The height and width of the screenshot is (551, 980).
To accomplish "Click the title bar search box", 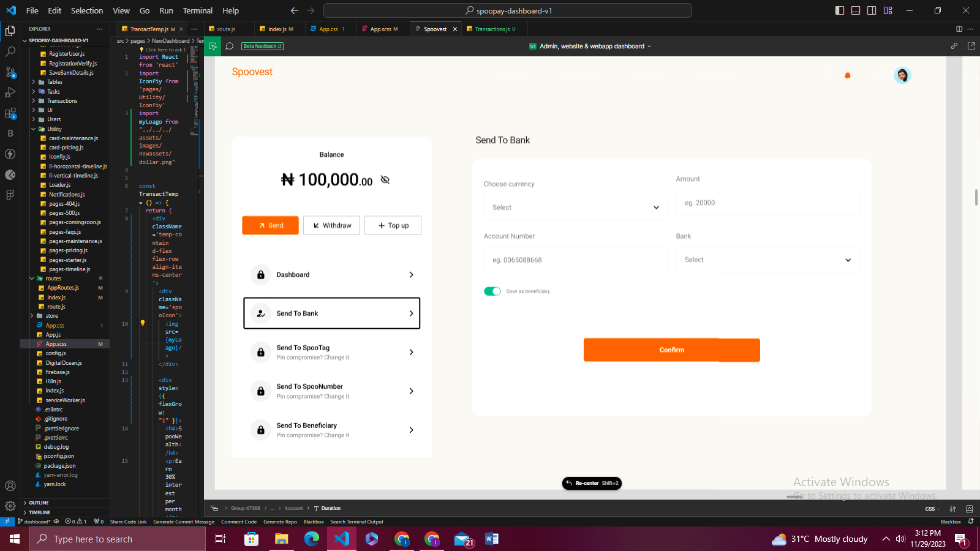I will click(x=508, y=10).
